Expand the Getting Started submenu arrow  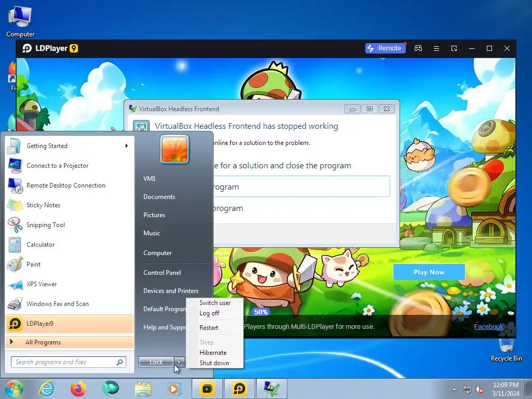(127, 146)
